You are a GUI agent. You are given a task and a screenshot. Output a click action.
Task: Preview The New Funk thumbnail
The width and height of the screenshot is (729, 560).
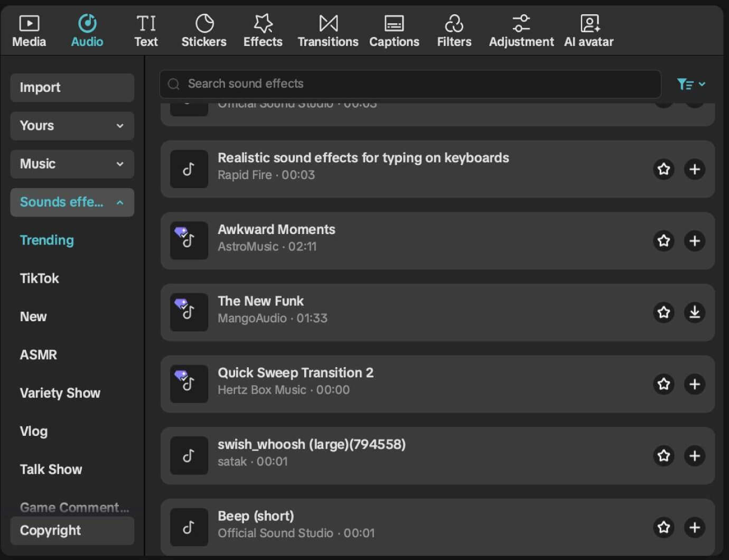[x=189, y=312]
